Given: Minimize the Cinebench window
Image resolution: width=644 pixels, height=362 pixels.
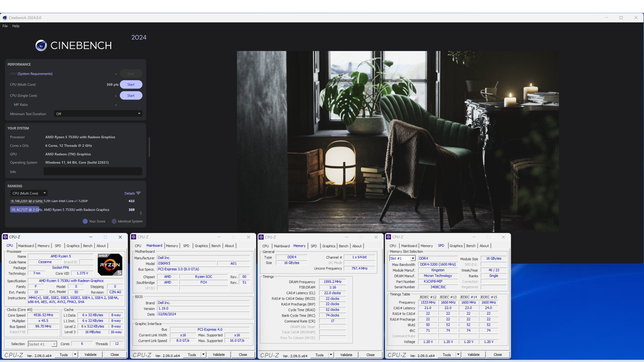Looking at the screenshot, I should pyautogui.click(x=607, y=18).
